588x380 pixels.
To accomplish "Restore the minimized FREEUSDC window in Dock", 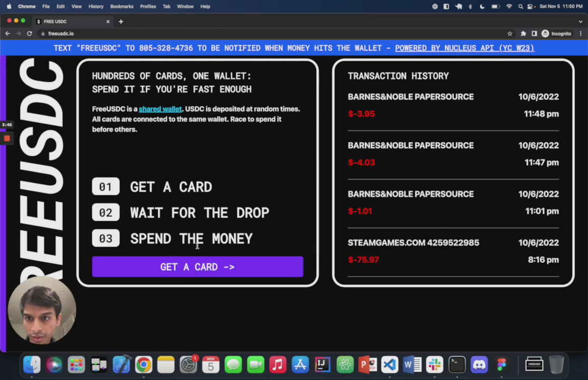I will pyautogui.click(x=534, y=364).
